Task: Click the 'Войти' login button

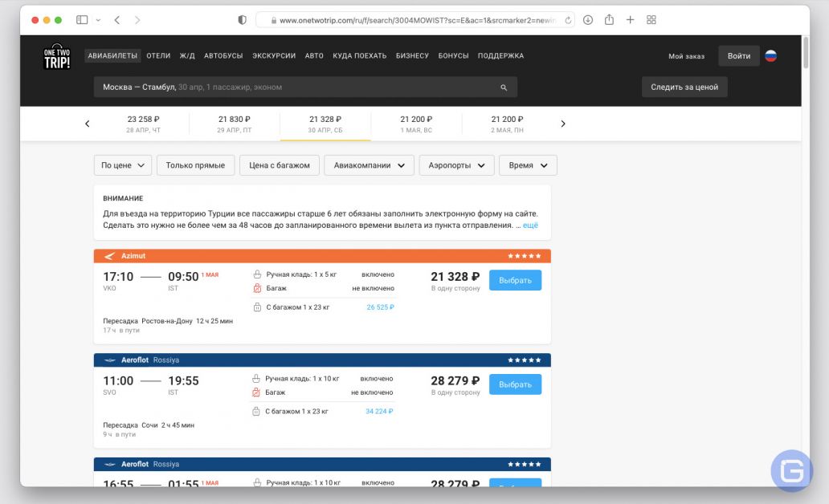Action: point(738,56)
